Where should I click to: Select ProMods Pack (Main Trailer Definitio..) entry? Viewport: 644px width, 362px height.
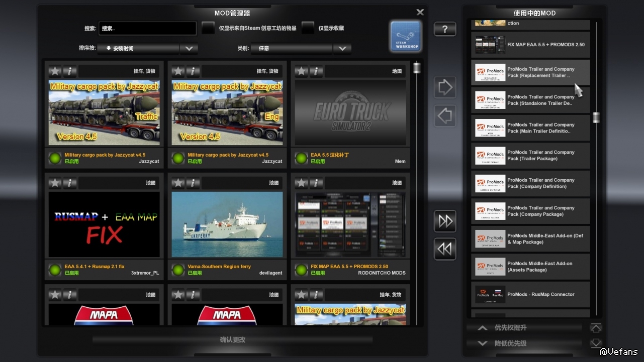pos(530,128)
